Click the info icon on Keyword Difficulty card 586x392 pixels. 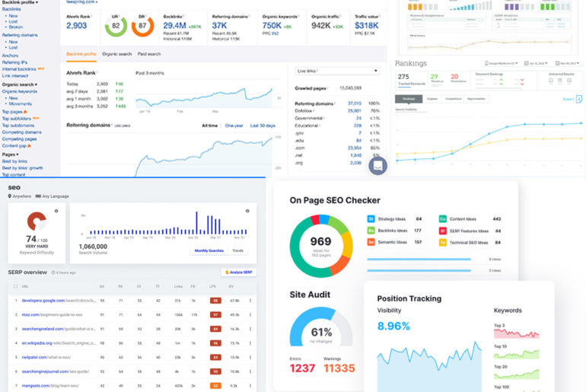click(x=56, y=211)
